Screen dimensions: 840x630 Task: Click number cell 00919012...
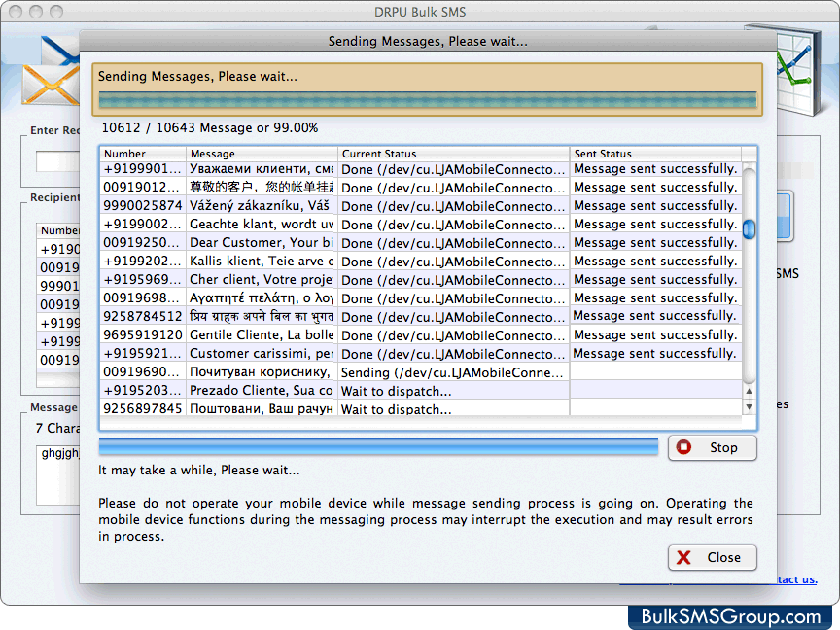click(143, 187)
